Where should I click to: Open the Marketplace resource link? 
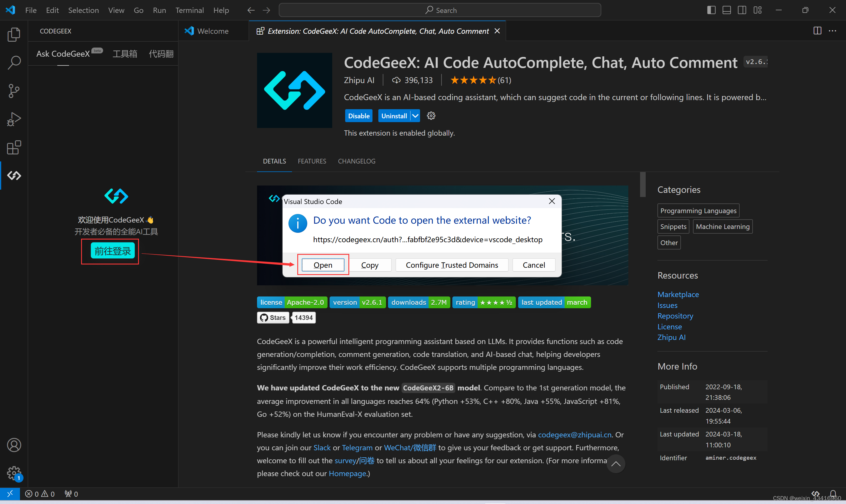[x=678, y=294]
